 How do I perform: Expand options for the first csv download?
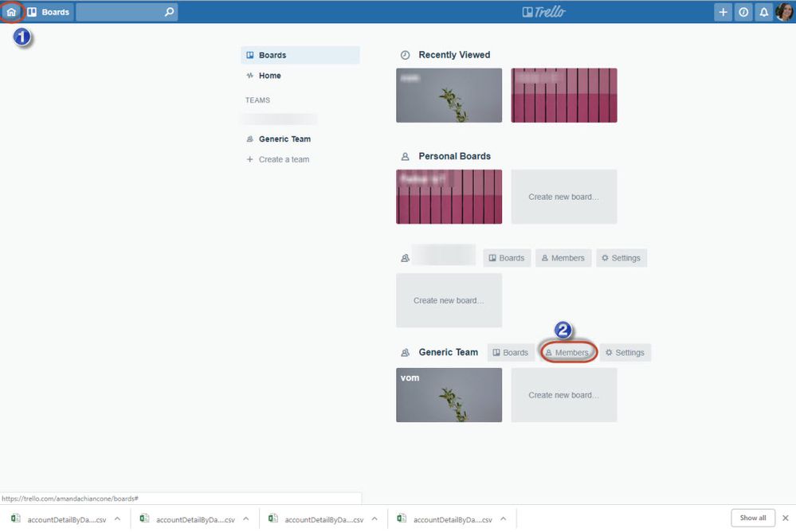[x=117, y=518]
